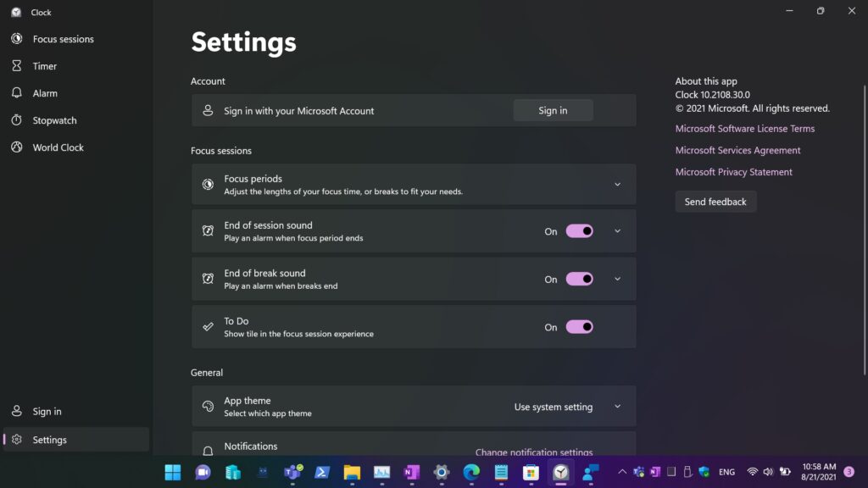Click the Windows Start button on taskbar
This screenshot has height=488, width=868.
(172, 472)
